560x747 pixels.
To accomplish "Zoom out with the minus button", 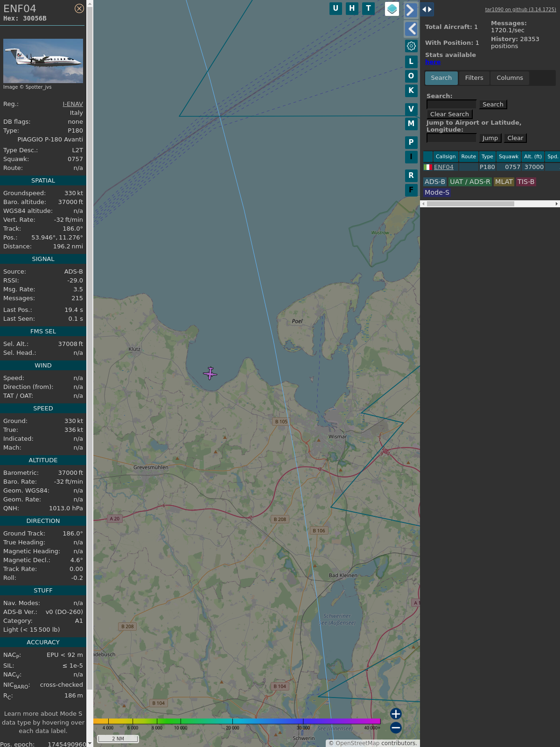I will 396,727.
